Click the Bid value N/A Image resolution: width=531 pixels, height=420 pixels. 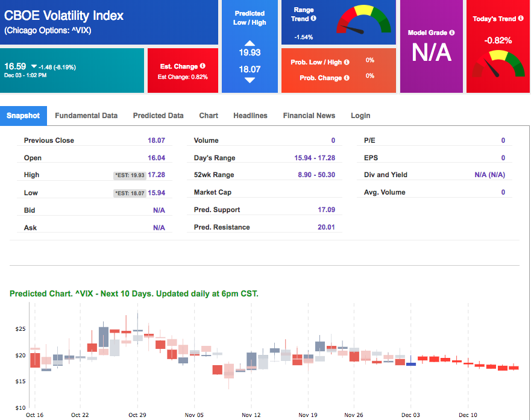159,210
